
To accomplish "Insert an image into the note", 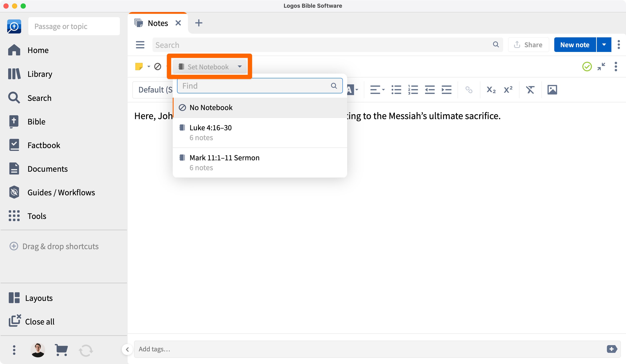I will (x=552, y=89).
